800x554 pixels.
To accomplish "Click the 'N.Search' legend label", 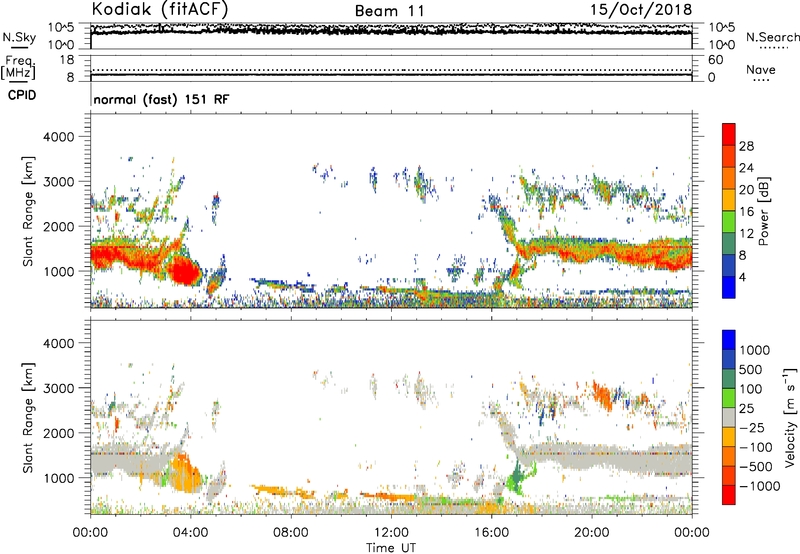I will click(772, 37).
